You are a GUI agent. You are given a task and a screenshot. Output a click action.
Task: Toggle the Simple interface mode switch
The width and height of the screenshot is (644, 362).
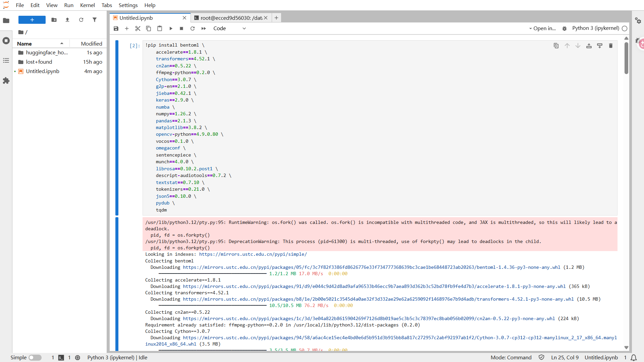tap(35, 358)
